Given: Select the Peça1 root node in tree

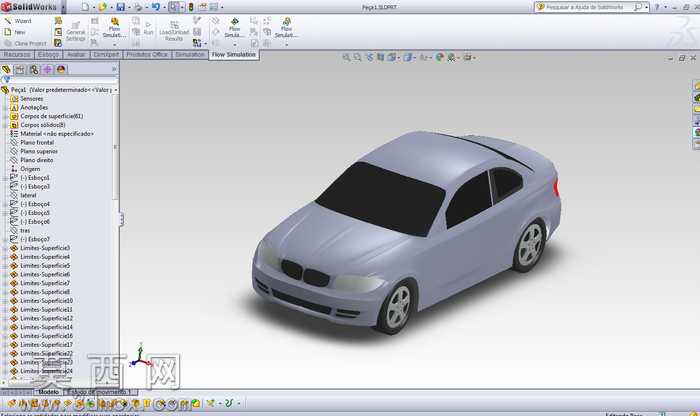Looking at the screenshot, I should tap(57, 90).
